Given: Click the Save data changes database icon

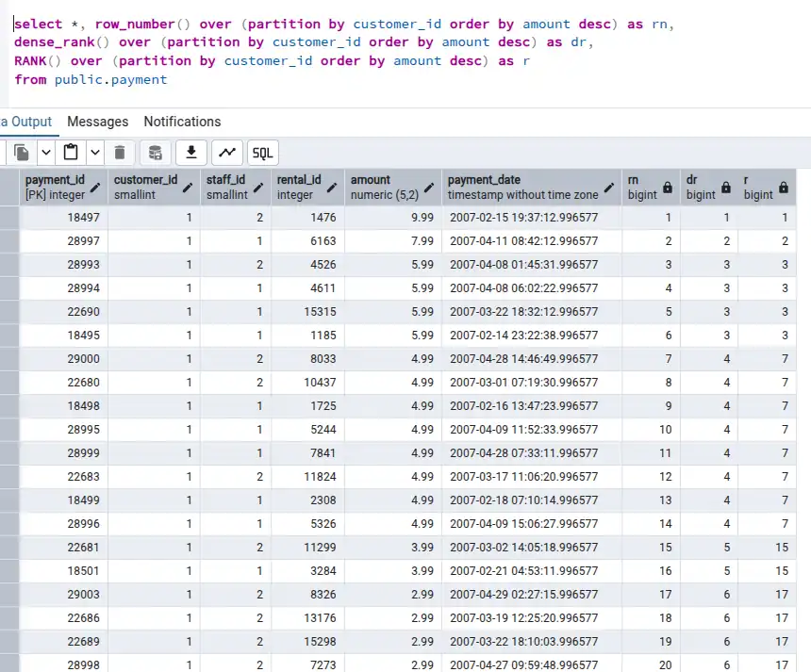Looking at the screenshot, I should tap(156, 153).
